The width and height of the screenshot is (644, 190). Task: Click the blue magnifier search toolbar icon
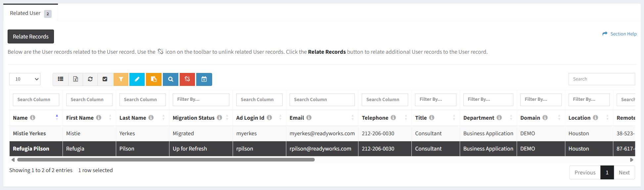pyautogui.click(x=170, y=79)
